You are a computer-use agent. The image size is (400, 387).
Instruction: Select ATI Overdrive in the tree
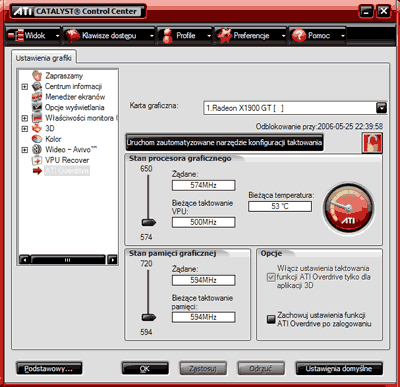[x=67, y=171]
